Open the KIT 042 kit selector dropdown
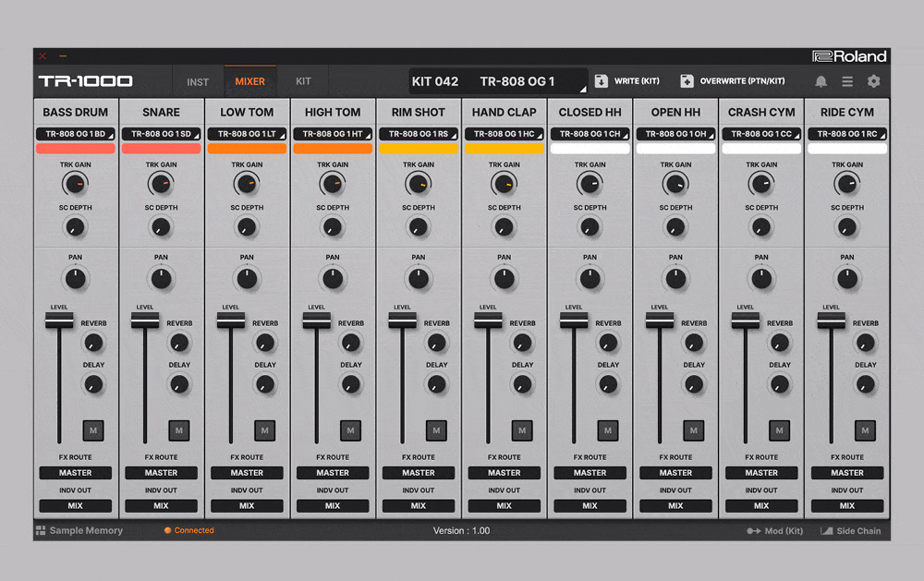924x581 pixels. 498,81
